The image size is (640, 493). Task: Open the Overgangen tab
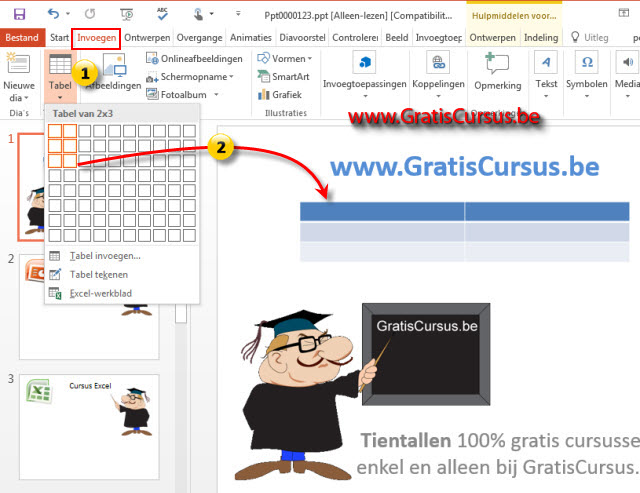click(x=199, y=38)
